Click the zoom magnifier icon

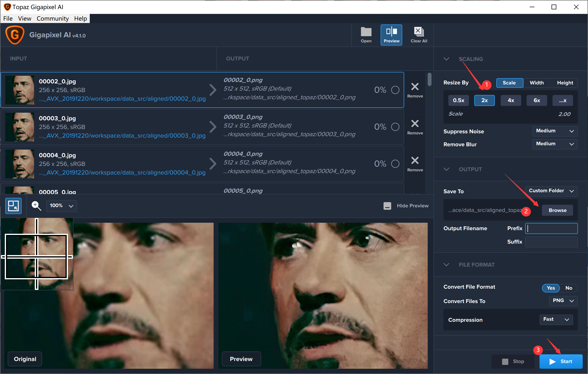(x=36, y=206)
